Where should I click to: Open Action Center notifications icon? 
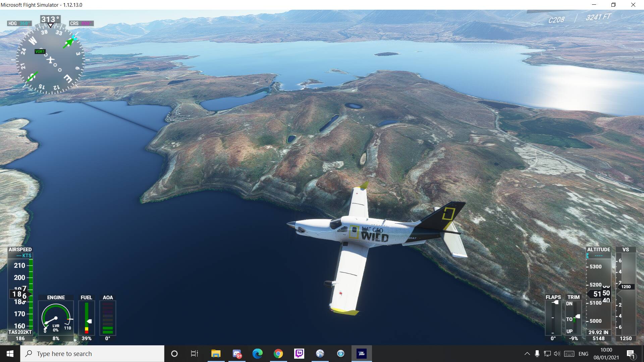pyautogui.click(x=631, y=354)
